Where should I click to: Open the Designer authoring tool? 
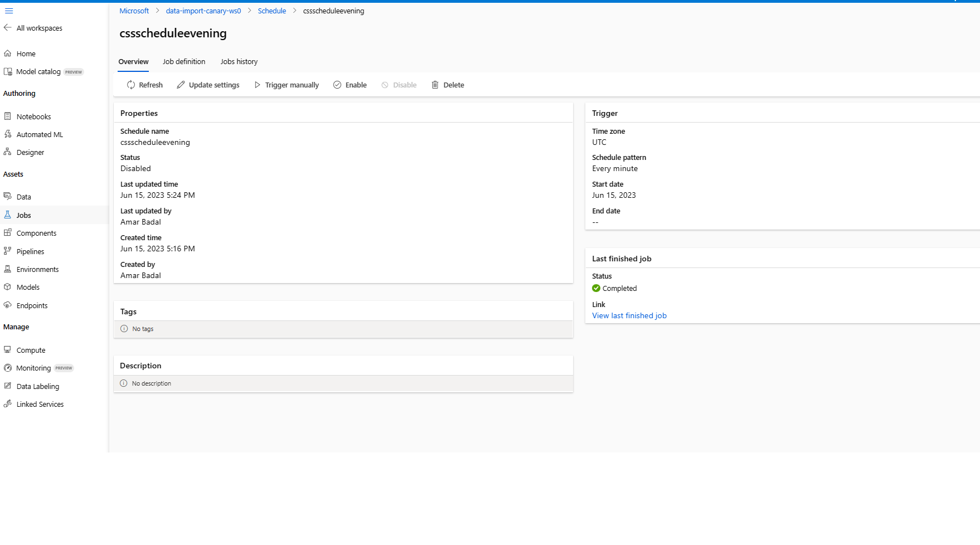[30, 152]
